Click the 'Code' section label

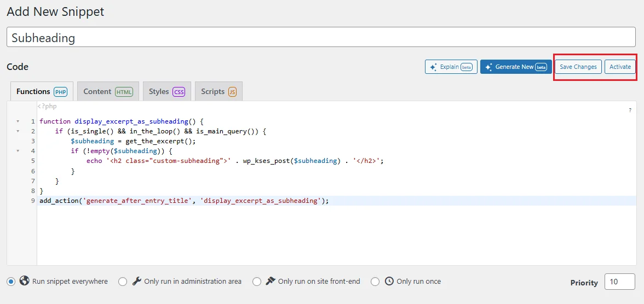tap(18, 67)
